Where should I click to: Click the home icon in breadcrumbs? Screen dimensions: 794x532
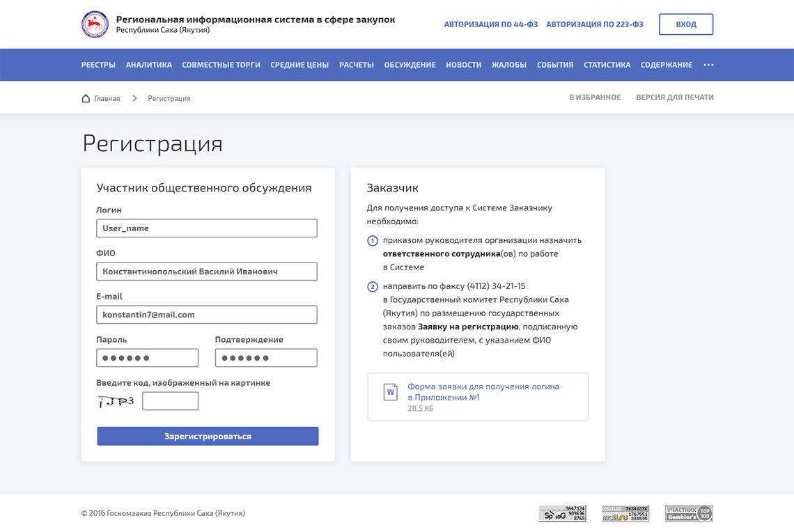(x=86, y=98)
